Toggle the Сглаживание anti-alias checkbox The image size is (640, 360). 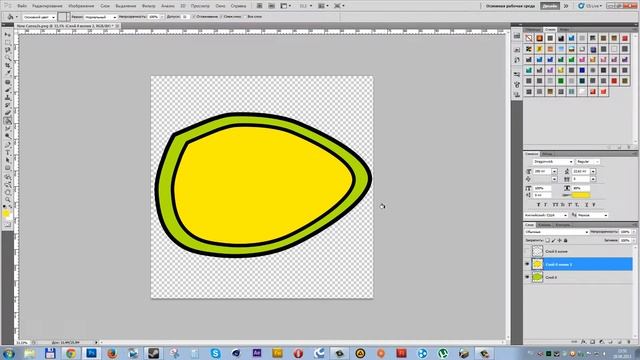tap(194, 17)
